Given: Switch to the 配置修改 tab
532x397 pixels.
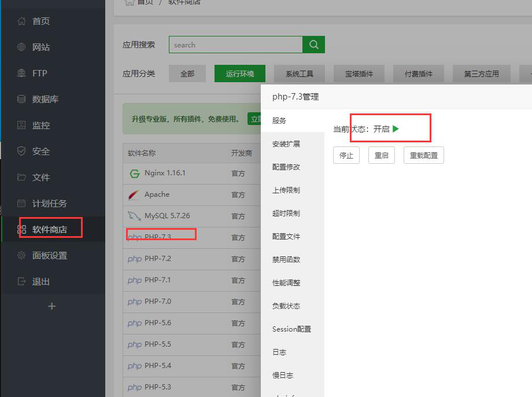Looking at the screenshot, I should [293, 167].
